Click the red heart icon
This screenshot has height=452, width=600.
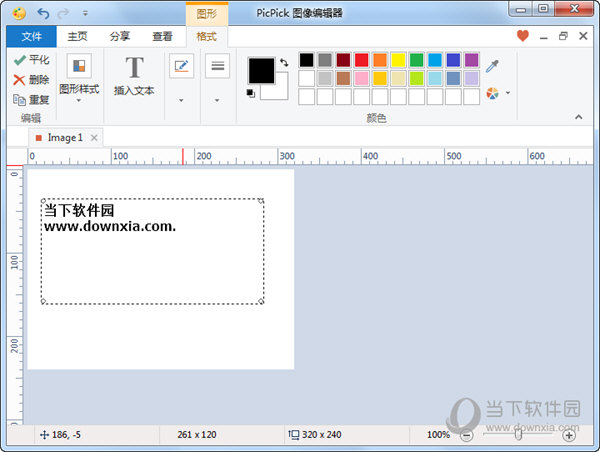click(523, 36)
